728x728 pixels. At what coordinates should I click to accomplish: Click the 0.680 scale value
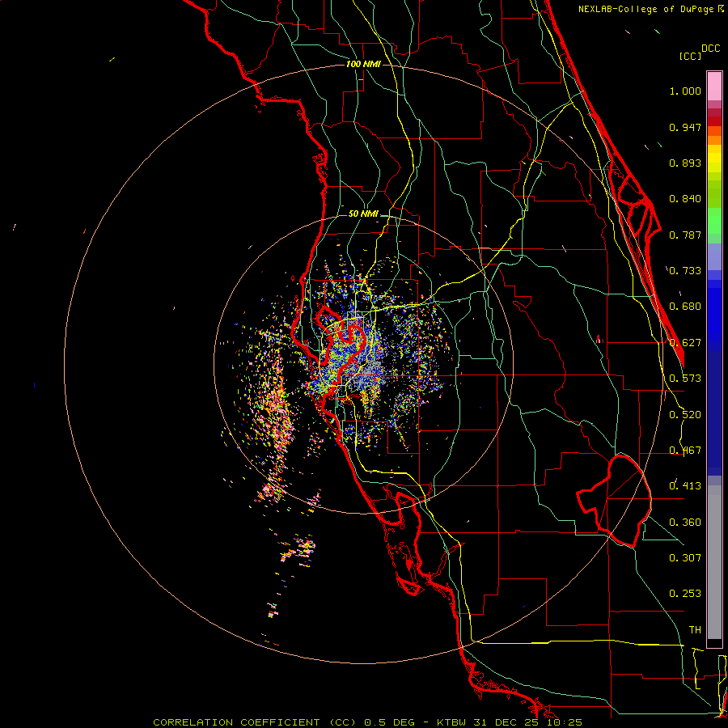click(685, 307)
